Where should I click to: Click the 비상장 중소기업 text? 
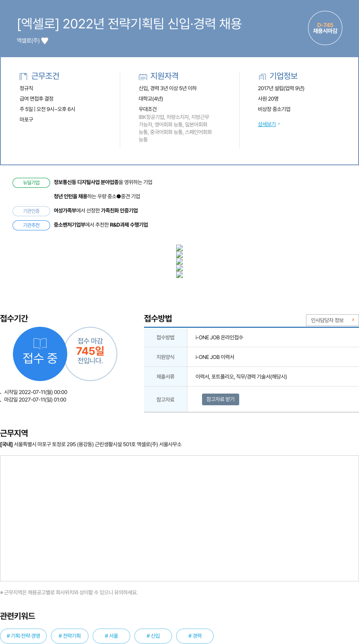pyautogui.click(x=274, y=109)
